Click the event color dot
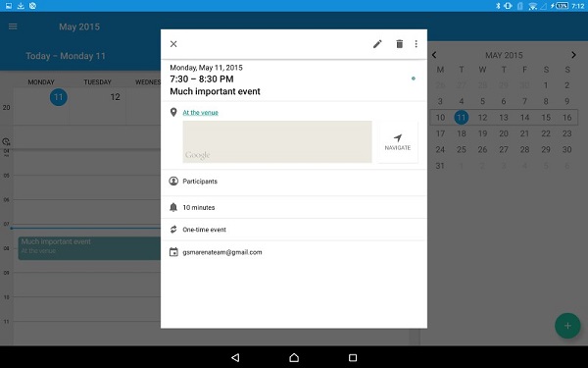This screenshot has width=588, height=368. [x=414, y=79]
